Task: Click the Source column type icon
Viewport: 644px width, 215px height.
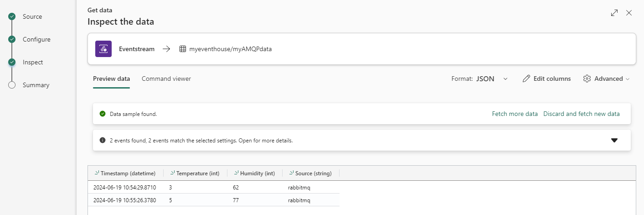Action: [291, 173]
